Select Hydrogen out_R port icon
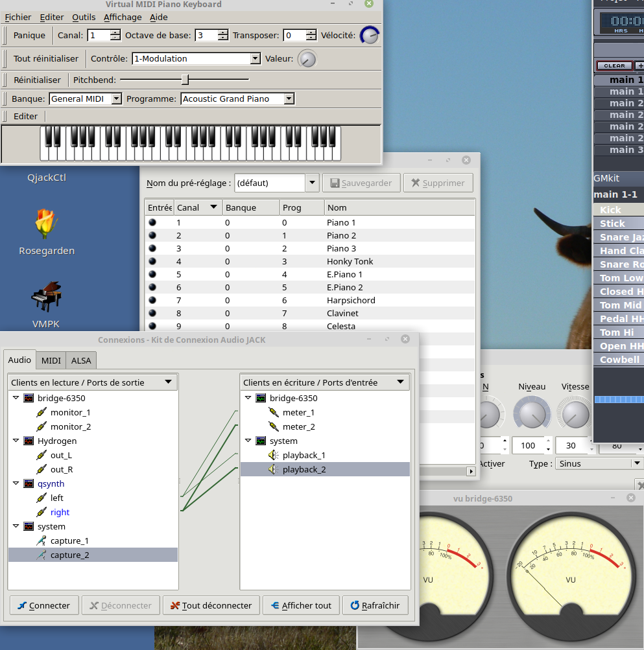This screenshot has width=644, height=650. [42, 469]
